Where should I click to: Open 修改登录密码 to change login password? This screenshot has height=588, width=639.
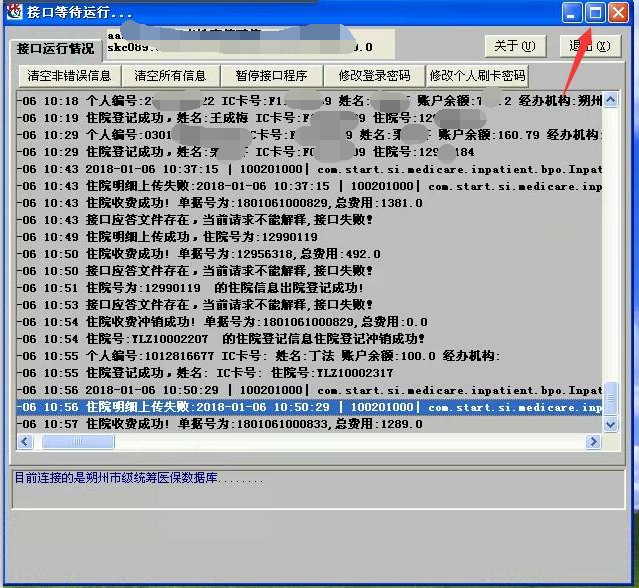pyautogui.click(x=374, y=76)
